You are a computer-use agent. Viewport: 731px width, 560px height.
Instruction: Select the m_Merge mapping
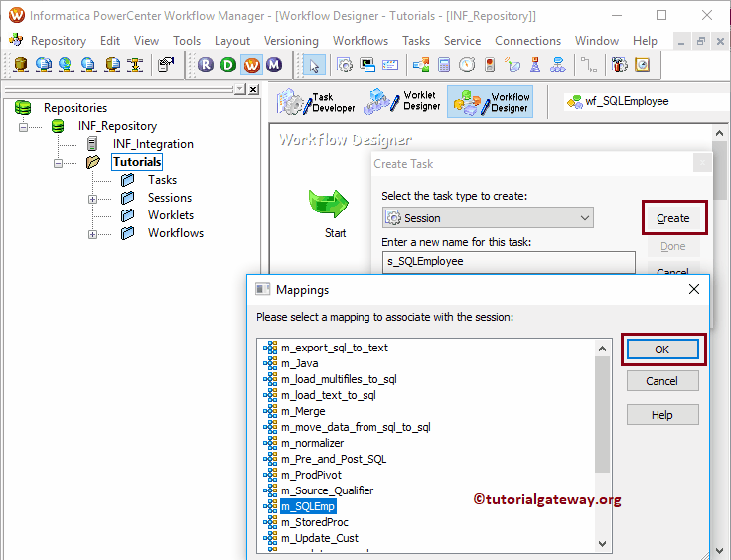[x=303, y=411]
